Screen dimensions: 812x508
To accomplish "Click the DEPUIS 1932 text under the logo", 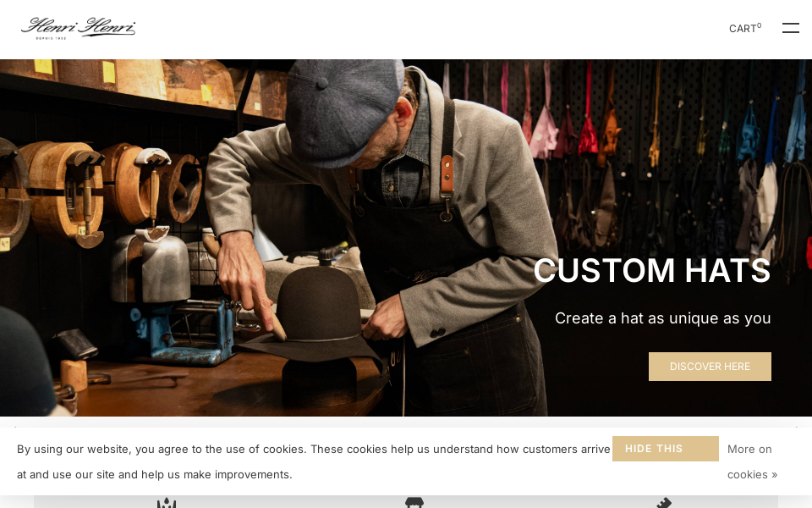I will coord(51,38).
